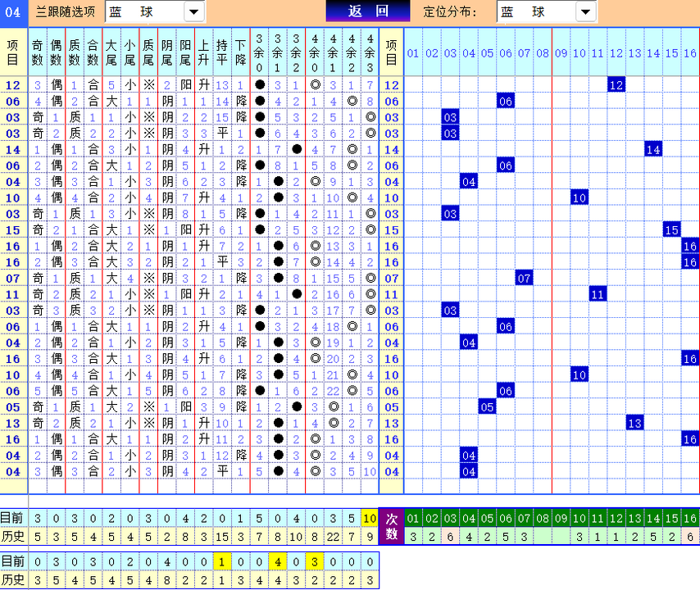This screenshot has height=590, width=700.
Task: Select the 阴尾 column header
Action: pyautogui.click(x=167, y=52)
